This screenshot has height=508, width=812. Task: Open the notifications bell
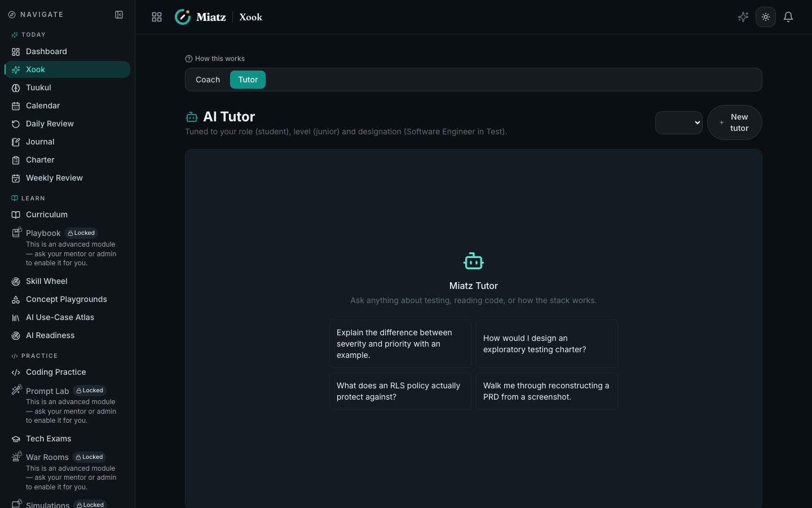(788, 17)
